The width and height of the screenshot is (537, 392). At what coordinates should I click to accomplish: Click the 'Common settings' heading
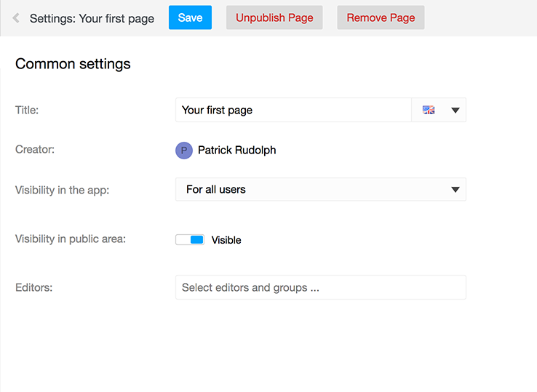coord(73,64)
